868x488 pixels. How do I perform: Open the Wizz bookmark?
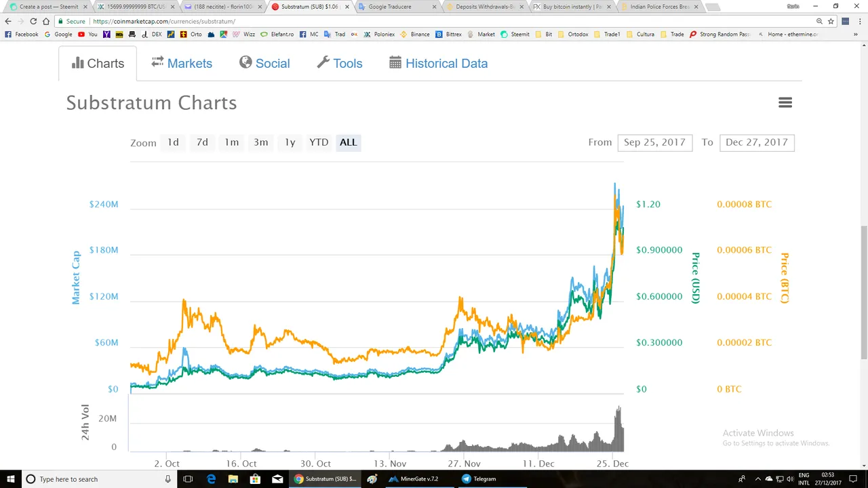(244, 34)
